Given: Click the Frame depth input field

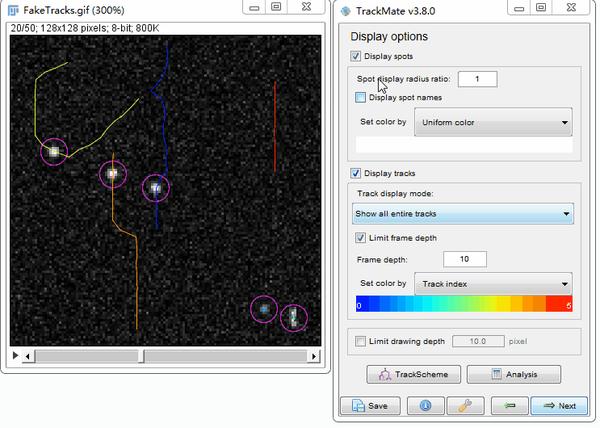Looking at the screenshot, I should [x=465, y=259].
